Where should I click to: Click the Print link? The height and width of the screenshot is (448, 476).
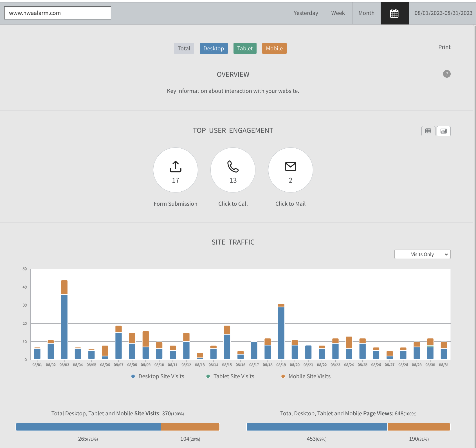point(444,47)
